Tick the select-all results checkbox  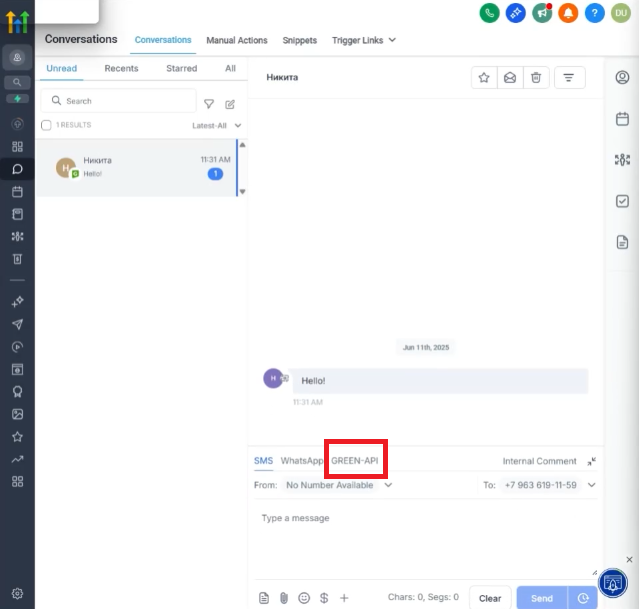click(46, 125)
